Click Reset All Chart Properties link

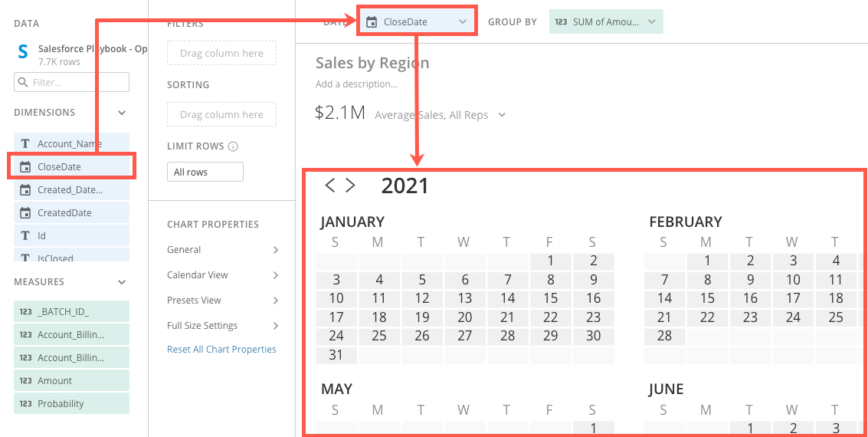221,350
